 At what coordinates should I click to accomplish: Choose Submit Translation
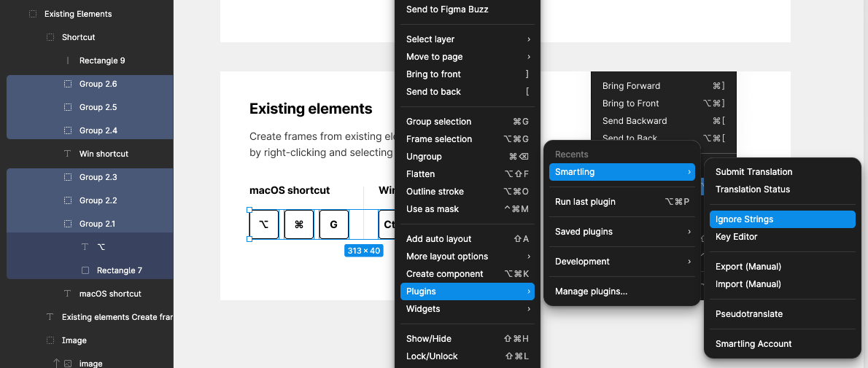tap(782, 172)
